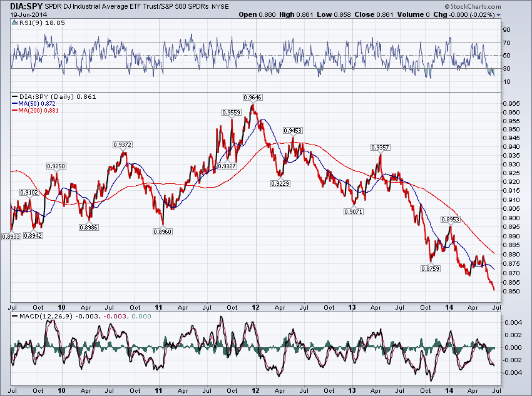Click the High 0.861 header value
The image size is (532, 396).
(x=296, y=14)
